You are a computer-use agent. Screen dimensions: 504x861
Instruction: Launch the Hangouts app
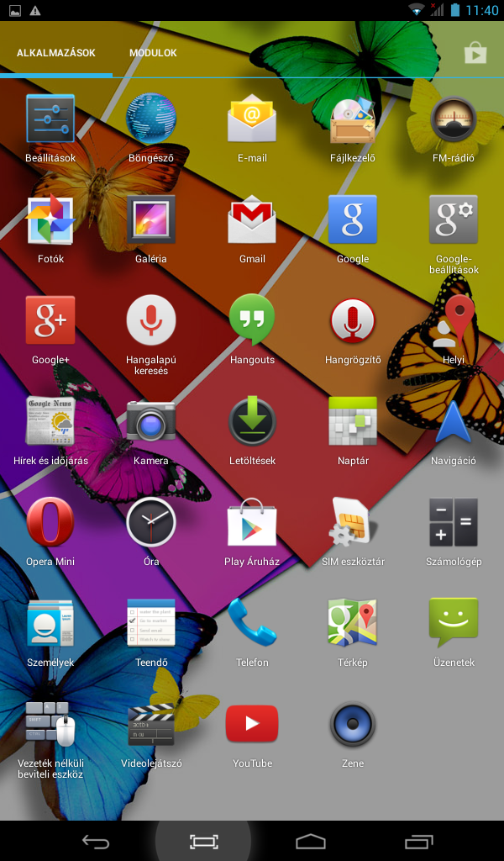pyautogui.click(x=252, y=320)
